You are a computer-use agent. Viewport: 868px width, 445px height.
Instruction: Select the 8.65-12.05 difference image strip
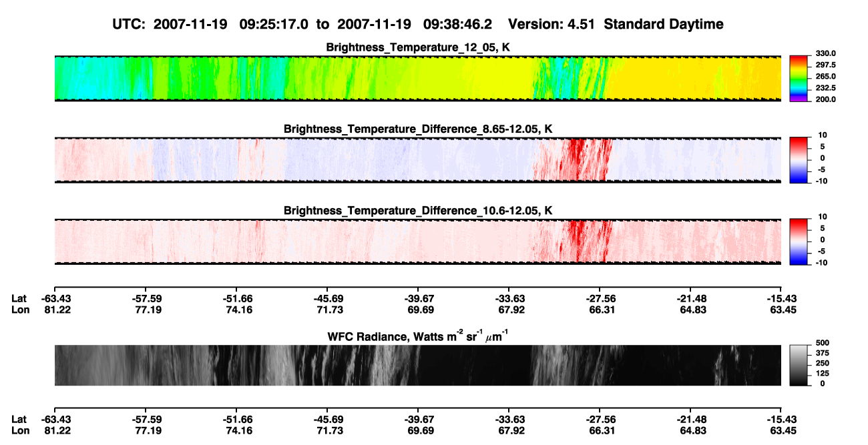418,160
